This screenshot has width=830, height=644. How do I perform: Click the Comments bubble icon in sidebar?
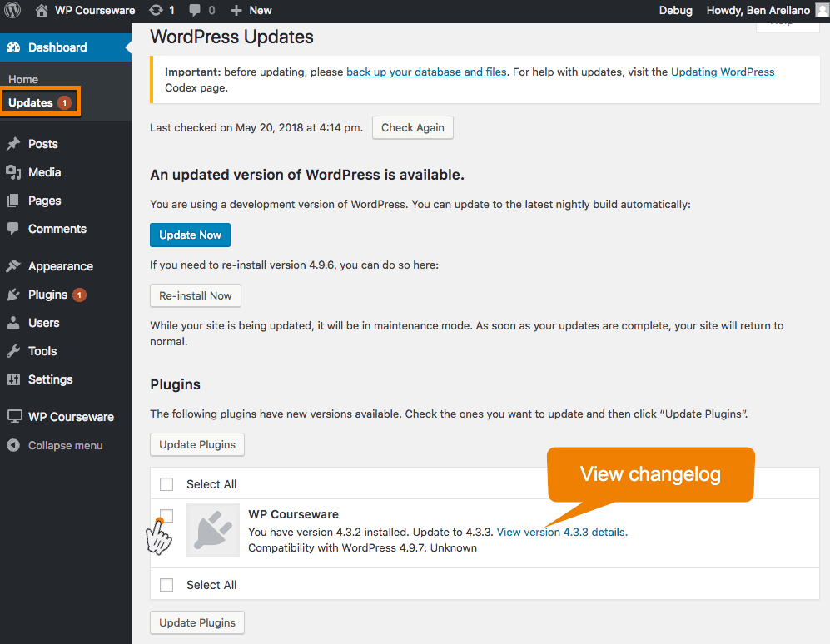[x=14, y=229]
